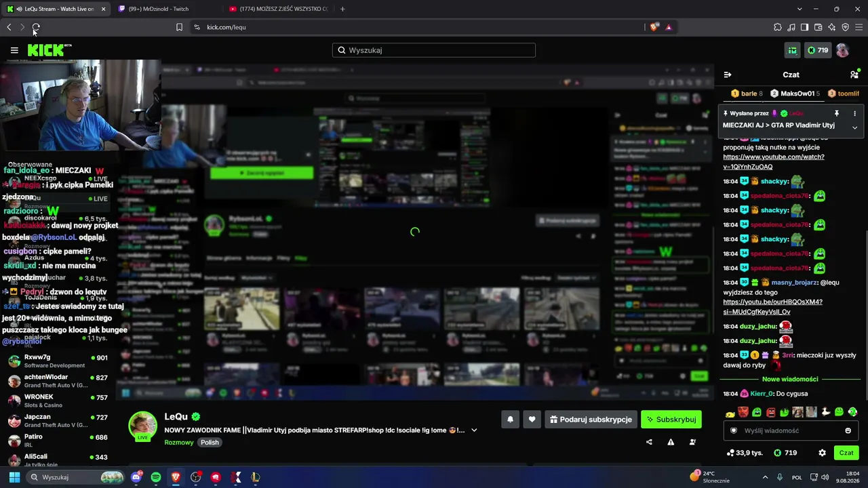The width and height of the screenshot is (868, 488).
Task: Open Patiro channel in the sidebar
Action: click(x=58, y=441)
